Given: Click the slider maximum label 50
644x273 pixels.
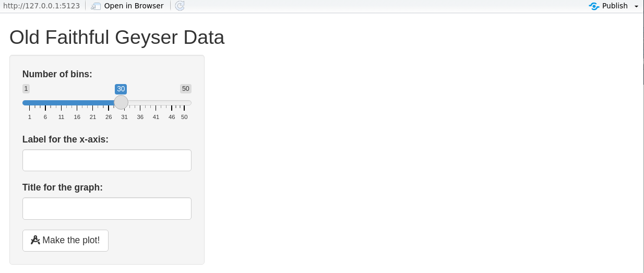Looking at the screenshot, I should pyautogui.click(x=186, y=89).
